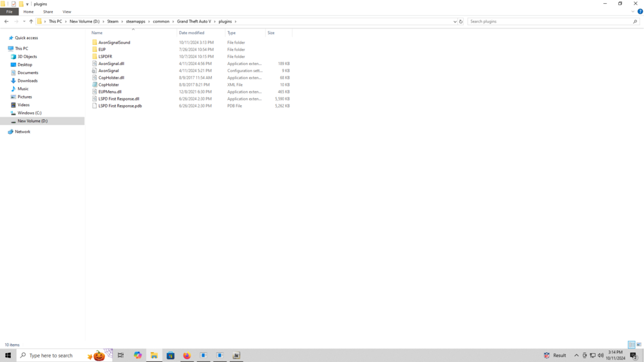644x362 pixels.
Task: Select the LSPDFR folder icon
Action: (95, 56)
